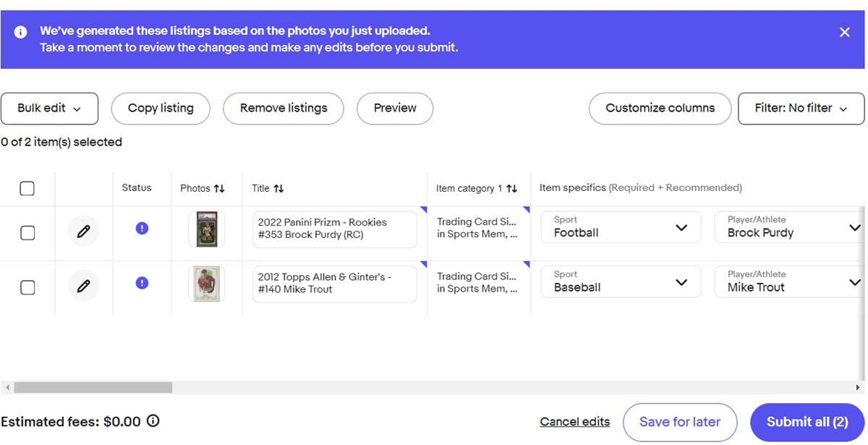Viewport: 868px width, 445px height.
Task: Sort by Item category 1 arrows
Action: click(x=511, y=188)
